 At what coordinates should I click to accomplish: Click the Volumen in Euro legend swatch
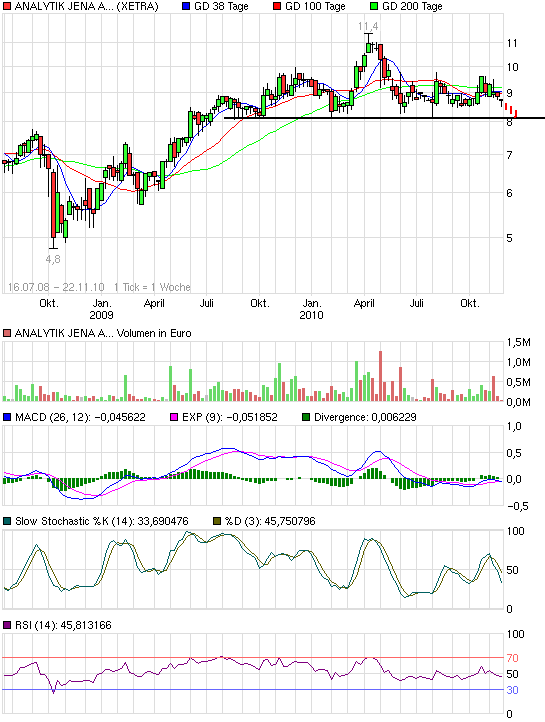pyautogui.click(x=7, y=333)
